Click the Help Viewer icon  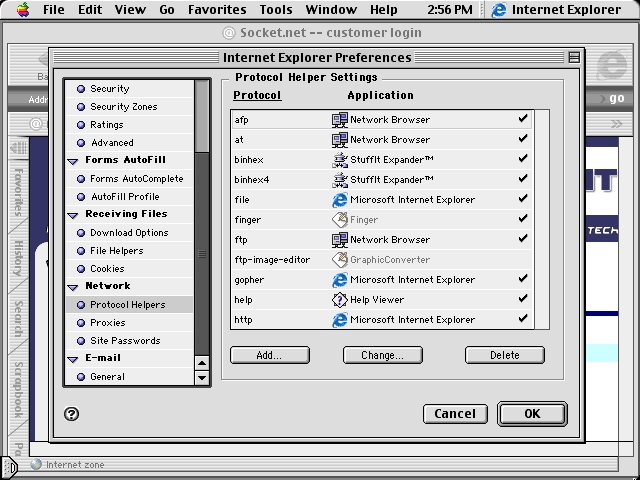(340, 300)
